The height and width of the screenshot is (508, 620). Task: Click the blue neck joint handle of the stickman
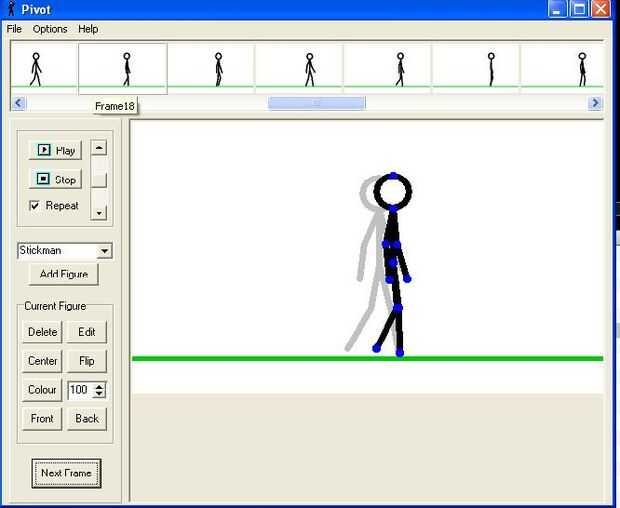[393, 208]
